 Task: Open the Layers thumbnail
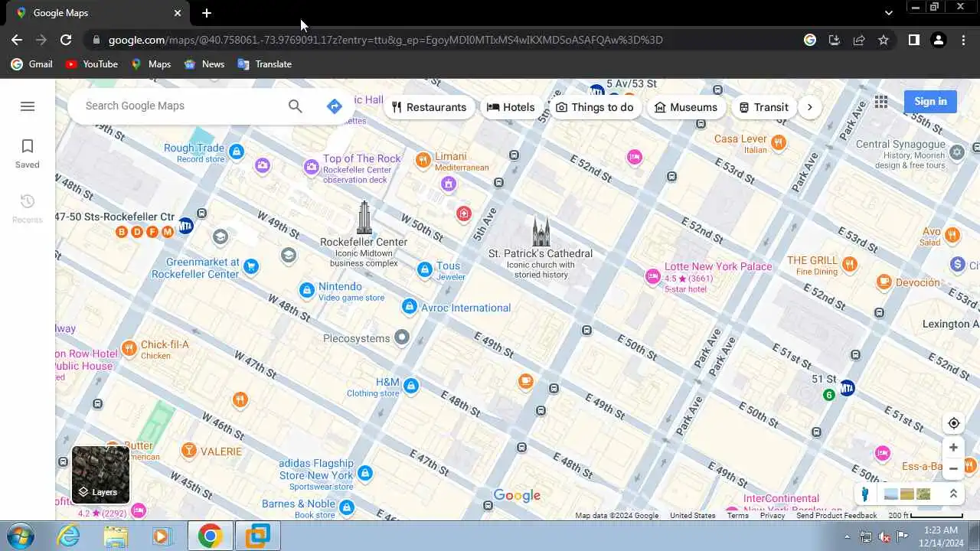coord(100,474)
